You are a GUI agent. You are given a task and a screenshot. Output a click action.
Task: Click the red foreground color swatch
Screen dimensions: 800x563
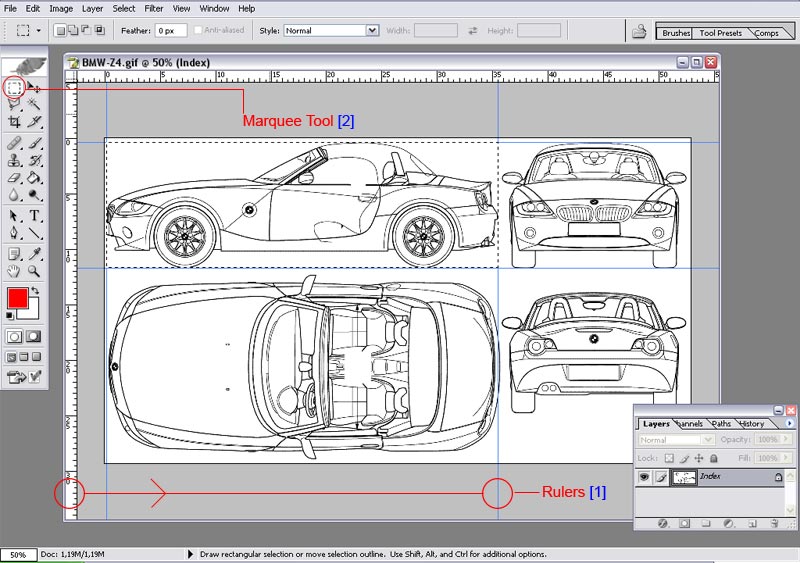click(17, 298)
